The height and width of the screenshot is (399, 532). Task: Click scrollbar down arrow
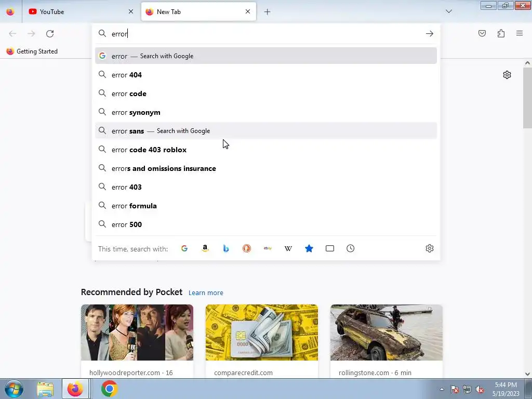[x=527, y=374]
